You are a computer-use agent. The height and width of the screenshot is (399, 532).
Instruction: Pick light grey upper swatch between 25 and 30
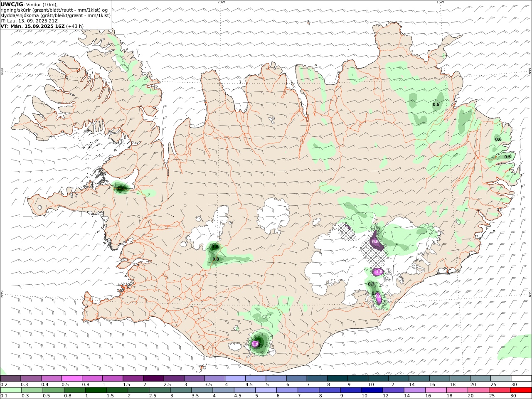coord(500,378)
